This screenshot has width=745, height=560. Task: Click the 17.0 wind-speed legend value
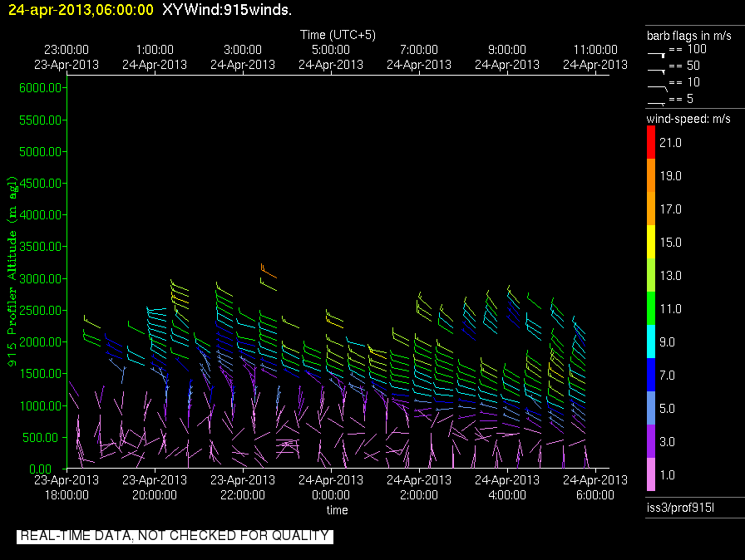tap(670, 209)
